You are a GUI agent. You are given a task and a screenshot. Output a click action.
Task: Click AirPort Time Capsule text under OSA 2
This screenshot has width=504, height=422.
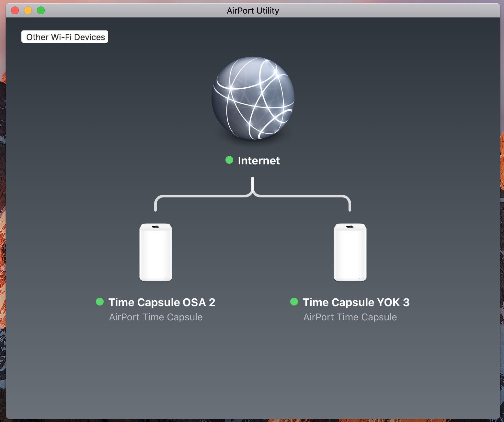(156, 317)
